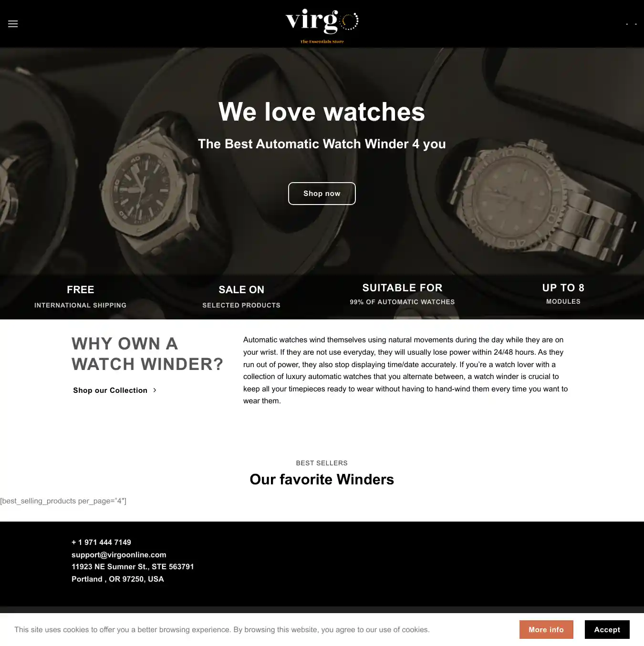Image resolution: width=644 pixels, height=646 pixels.
Task: Click the SUITABLE FOR 99% watches item
Action: coord(402,294)
